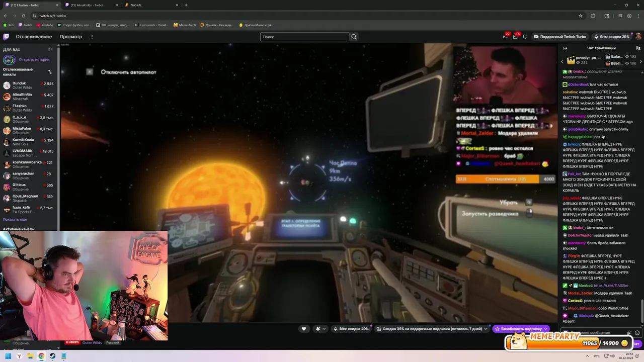Open the Twitch home logo
Image resolution: width=644 pixels, height=362 pixels.
click(6, 37)
